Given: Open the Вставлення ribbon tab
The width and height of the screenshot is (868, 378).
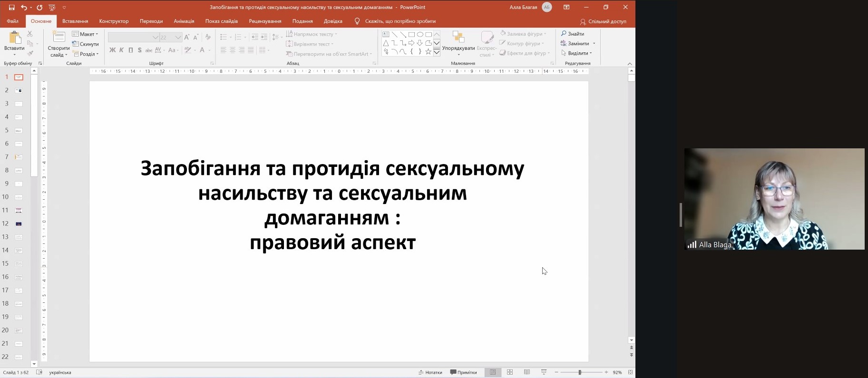Looking at the screenshot, I should click(x=75, y=21).
